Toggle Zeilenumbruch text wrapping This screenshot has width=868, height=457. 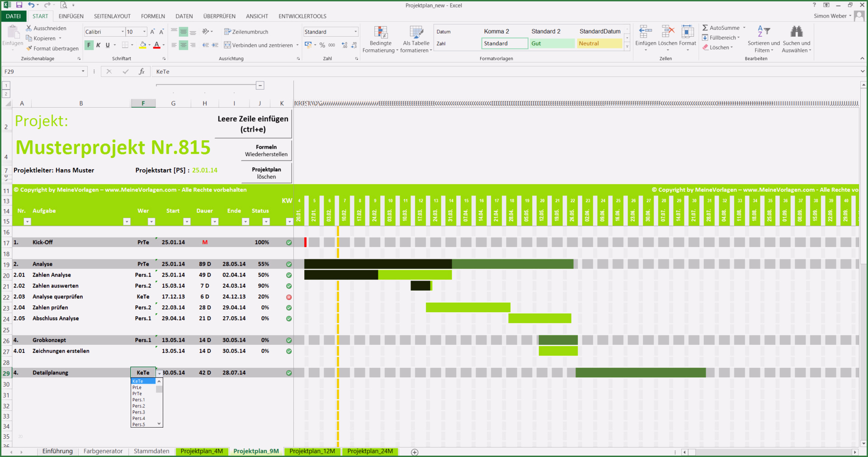click(246, 32)
